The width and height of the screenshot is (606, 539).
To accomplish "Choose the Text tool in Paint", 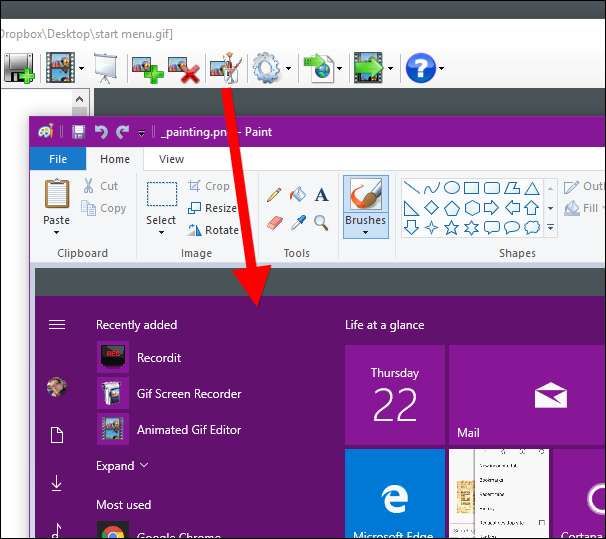I will click(x=321, y=194).
